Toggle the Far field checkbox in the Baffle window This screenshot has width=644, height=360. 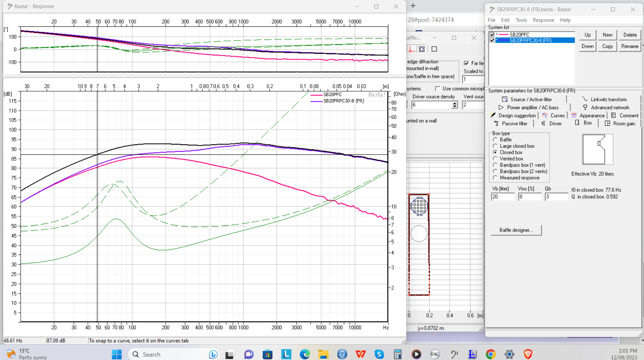467,63
